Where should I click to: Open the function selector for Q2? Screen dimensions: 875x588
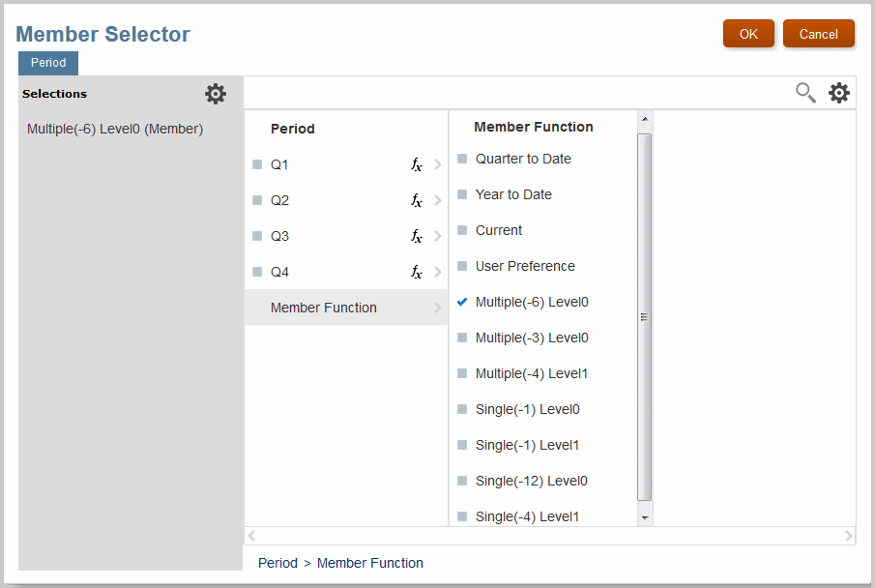417,201
